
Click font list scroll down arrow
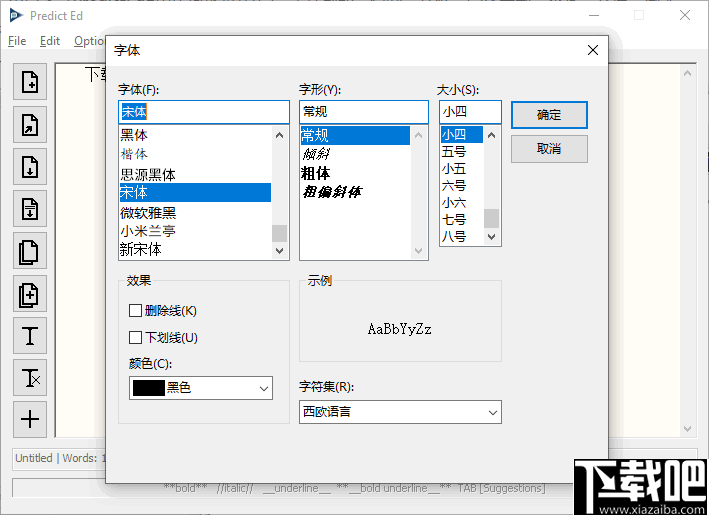[279, 250]
